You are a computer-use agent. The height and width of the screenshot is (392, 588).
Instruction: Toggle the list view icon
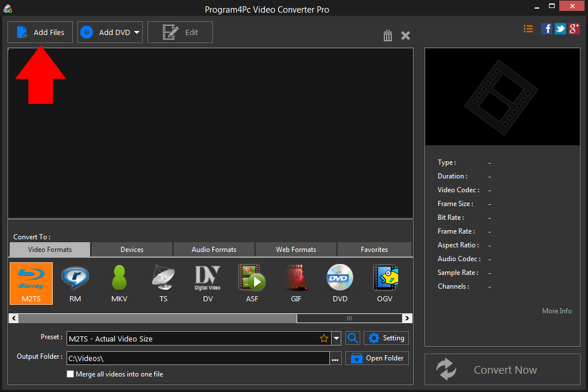(528, 28)
